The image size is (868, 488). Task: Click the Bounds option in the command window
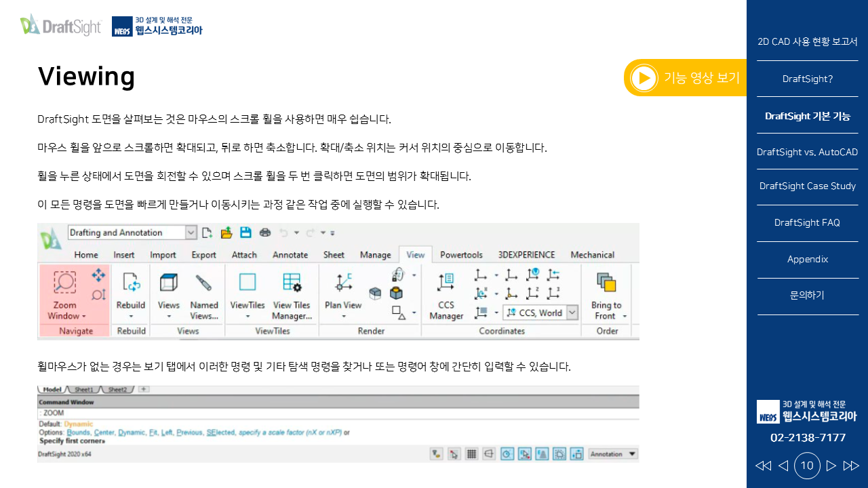[79, 432]
